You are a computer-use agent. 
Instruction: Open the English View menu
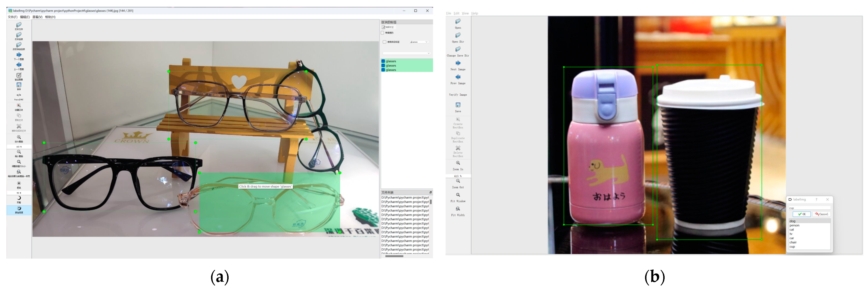click(x=465, y=14)
